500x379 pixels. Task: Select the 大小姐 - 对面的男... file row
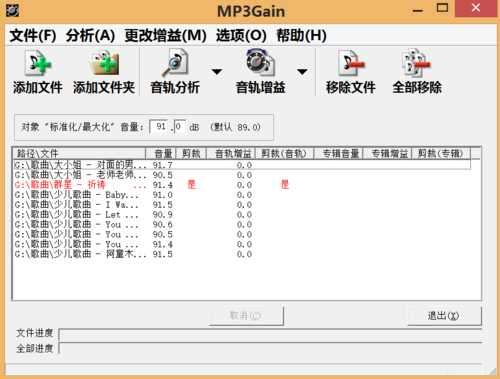(242, 165)
